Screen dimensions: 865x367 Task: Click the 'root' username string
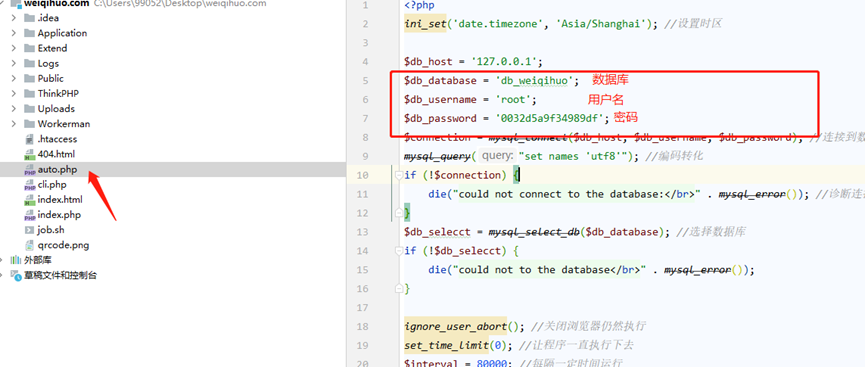tap(513, 99)
